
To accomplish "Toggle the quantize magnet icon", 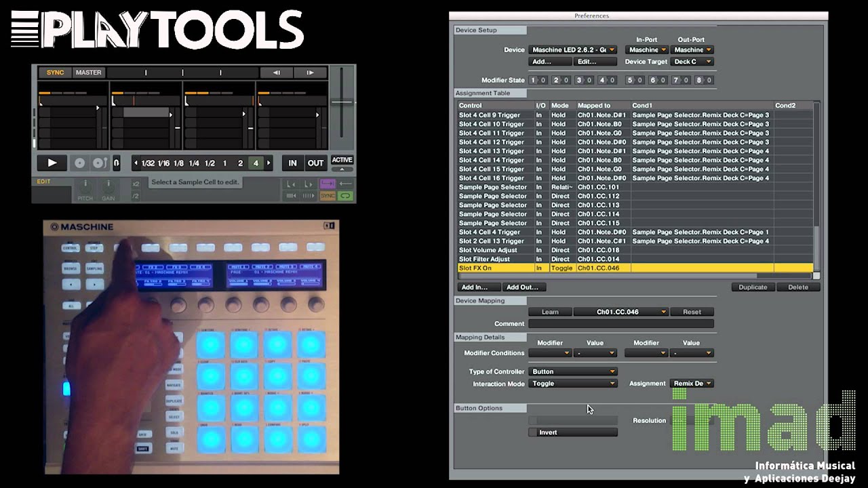I will 117,163.
